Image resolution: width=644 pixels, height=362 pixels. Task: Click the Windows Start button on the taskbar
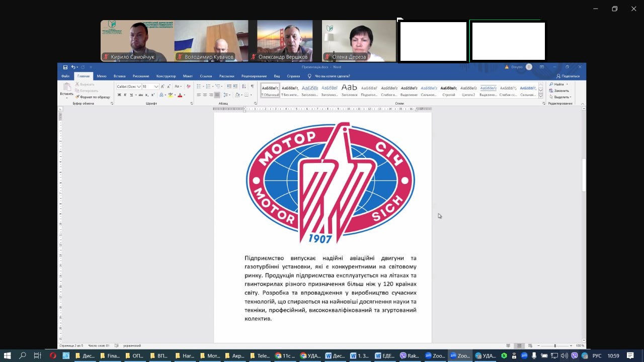[x=8, y=355]
